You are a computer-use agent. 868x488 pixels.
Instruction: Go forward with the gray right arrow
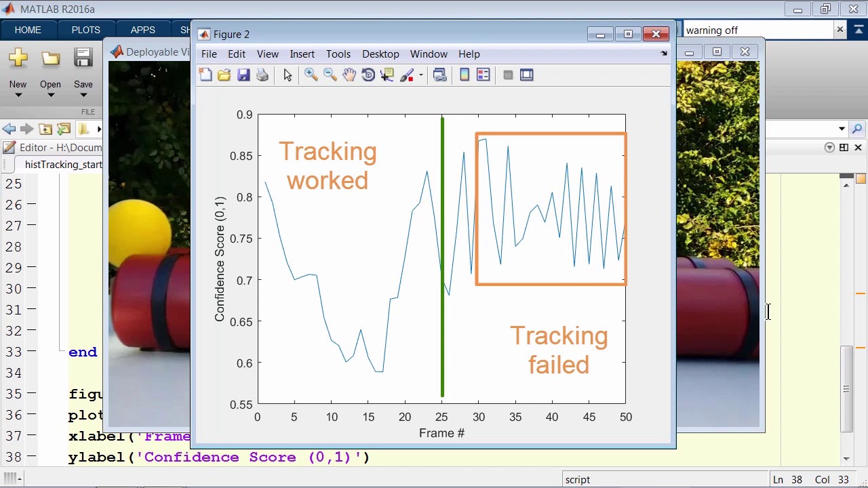(26, 129)
